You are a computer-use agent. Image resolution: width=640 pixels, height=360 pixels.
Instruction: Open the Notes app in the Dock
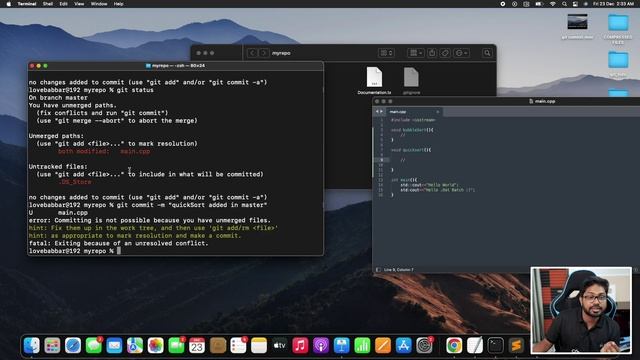coord(259,345)
